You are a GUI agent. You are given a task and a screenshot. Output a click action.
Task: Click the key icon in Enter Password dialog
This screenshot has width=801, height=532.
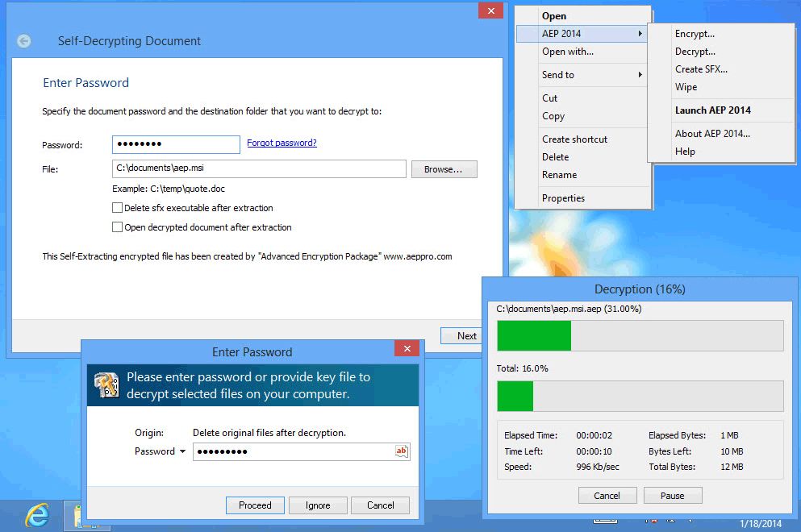(106, 385)
